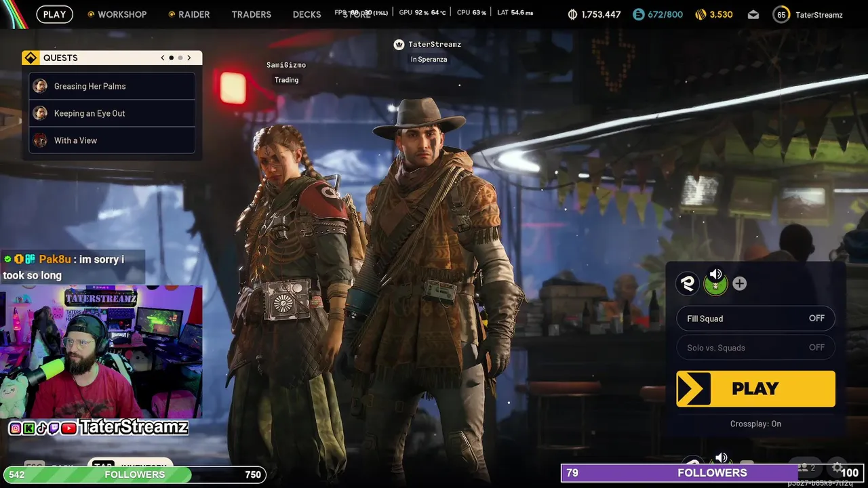This screenshot has width=868, height=488.
Task: Click the crown party-leader icon near TaterStreamz
Action: coord(399,44)
